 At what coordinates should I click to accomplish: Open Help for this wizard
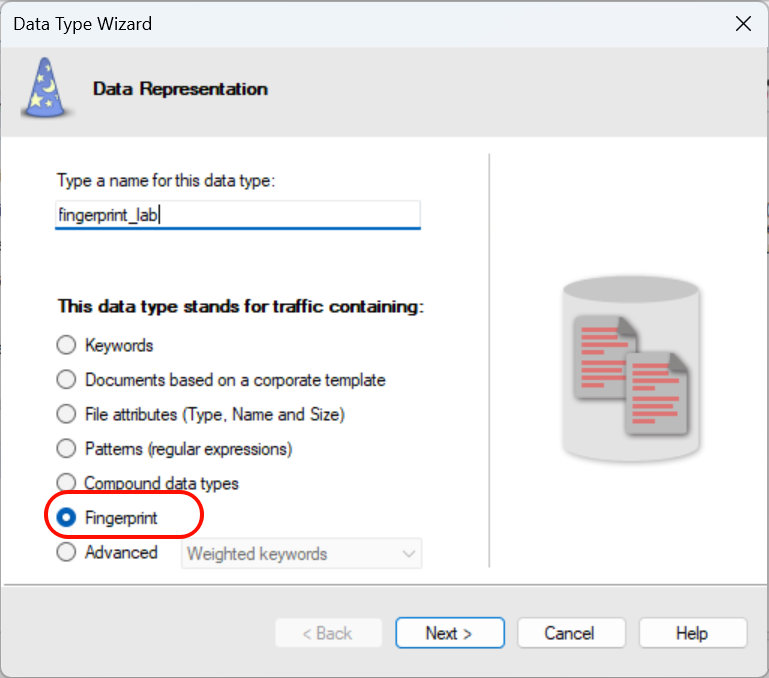point(692,633)
